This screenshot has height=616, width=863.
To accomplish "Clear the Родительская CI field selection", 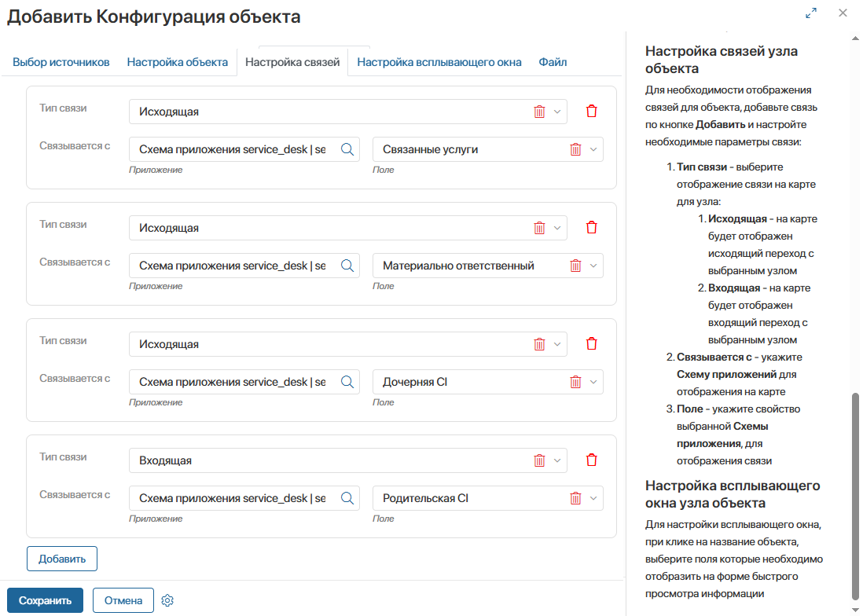I will point(575,498).
